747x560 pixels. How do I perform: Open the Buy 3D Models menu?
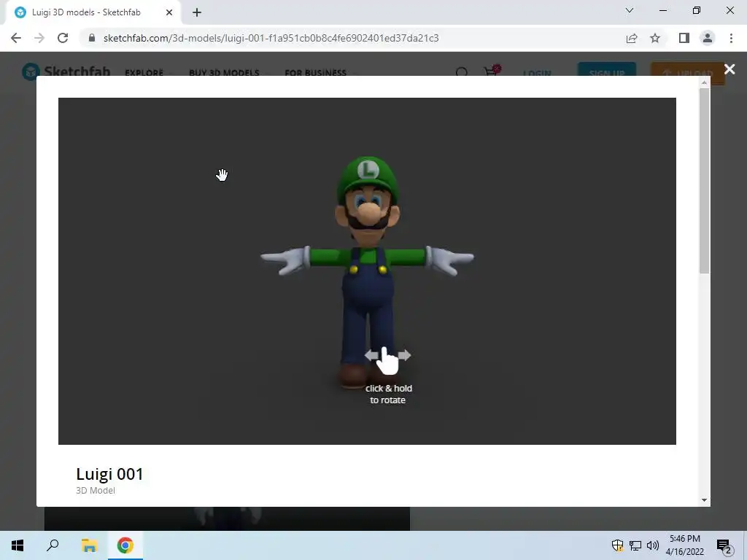pyautogui.click(x=224, y=73)
